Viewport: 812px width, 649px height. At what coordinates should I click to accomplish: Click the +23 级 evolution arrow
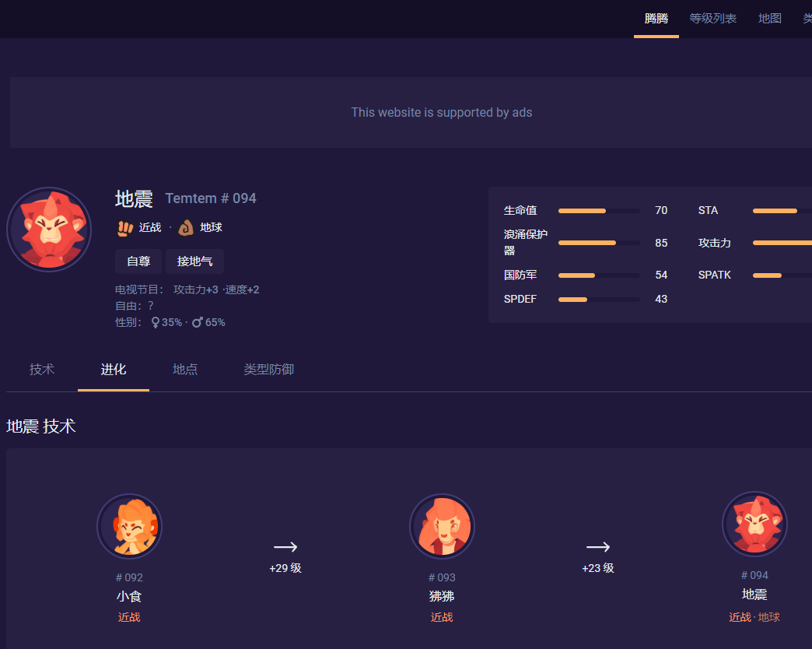coord(597,553)
